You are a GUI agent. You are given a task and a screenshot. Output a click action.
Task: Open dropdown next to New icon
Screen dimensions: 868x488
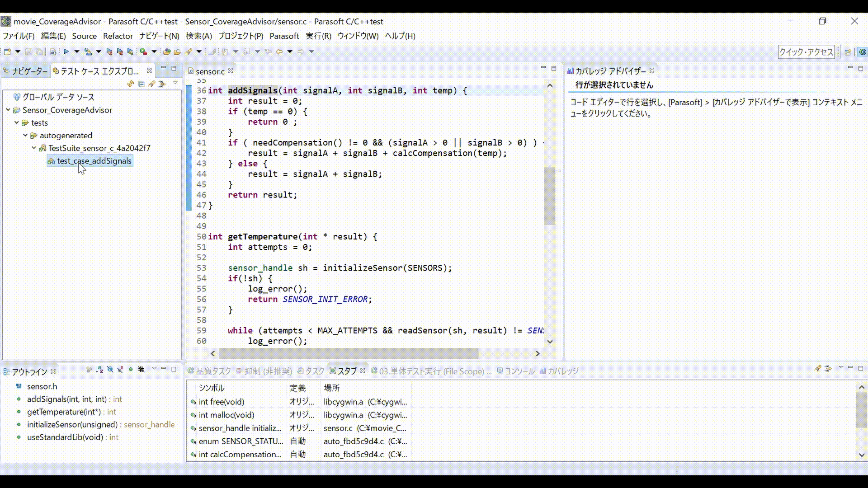(18, 52)
